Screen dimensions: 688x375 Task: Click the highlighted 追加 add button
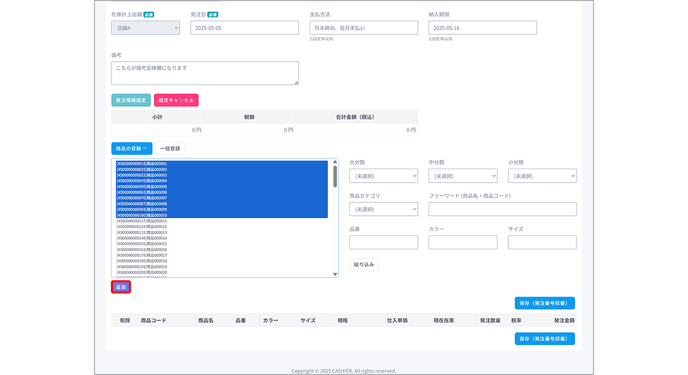coord(121,287)
